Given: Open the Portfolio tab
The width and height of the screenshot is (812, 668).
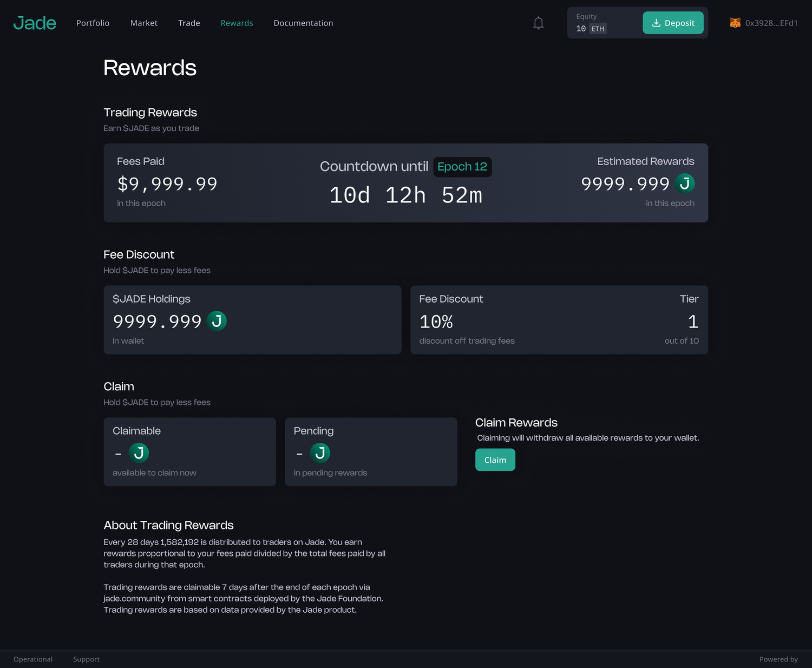Looking at the screenshot, I should point(93,23).
